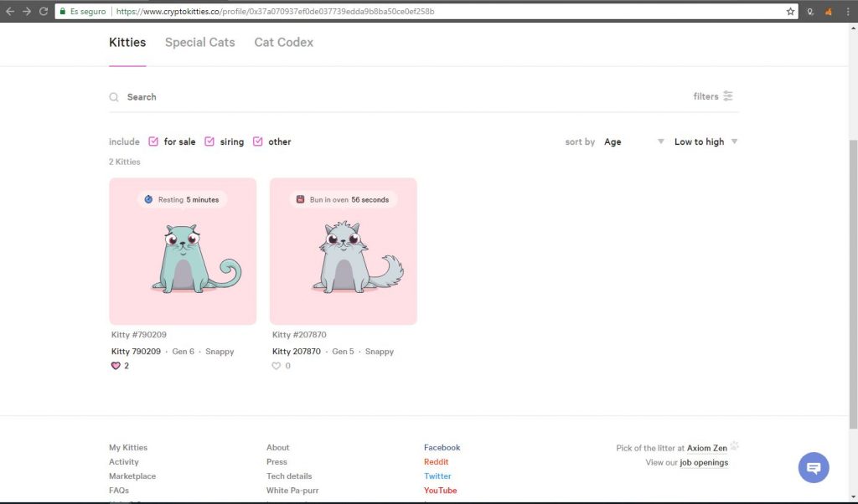Click the 'Kitty #207870' ID text
Image resolution: width=858 pixels, height=504 pixels.
coord(299,335)
